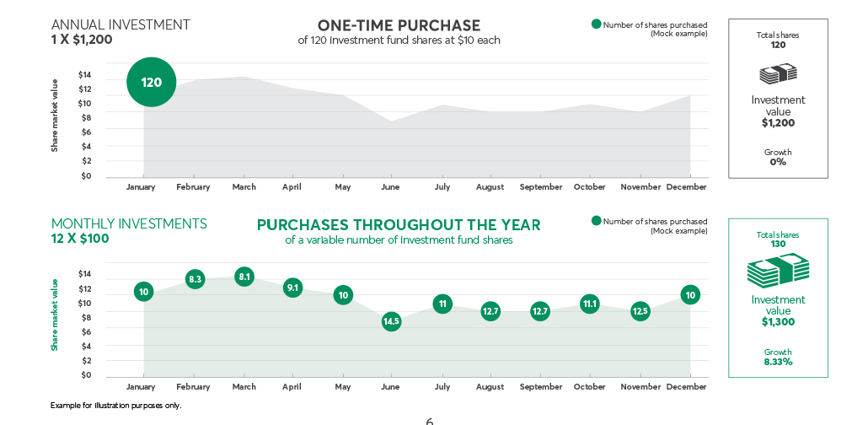868x425 pixels.
Task: Click the green legend dot in the monthly purchases chart
Action: tap(597, 221)
